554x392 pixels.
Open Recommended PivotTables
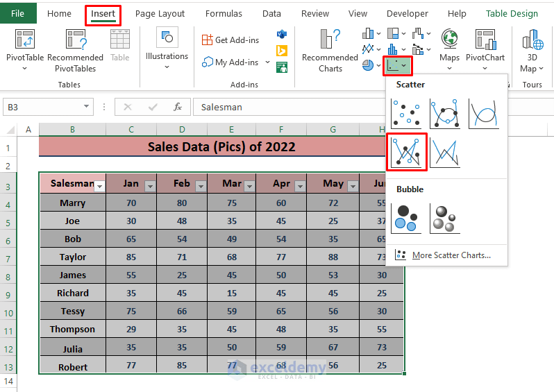pyautogui.click(x=75, y=49)
